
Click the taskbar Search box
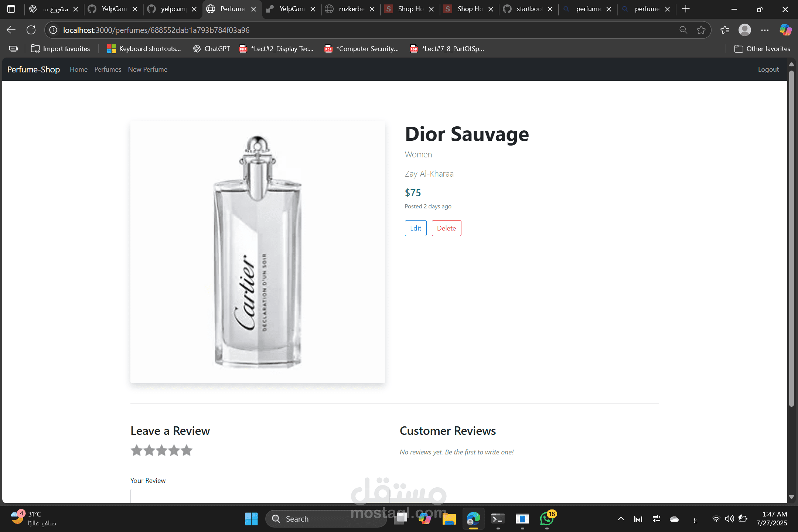326,519
